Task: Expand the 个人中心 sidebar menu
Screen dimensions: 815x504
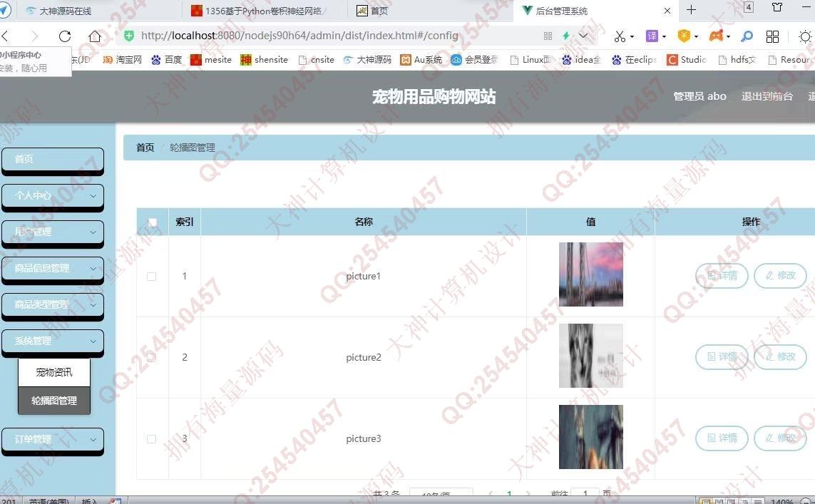Action: point(53,195)
